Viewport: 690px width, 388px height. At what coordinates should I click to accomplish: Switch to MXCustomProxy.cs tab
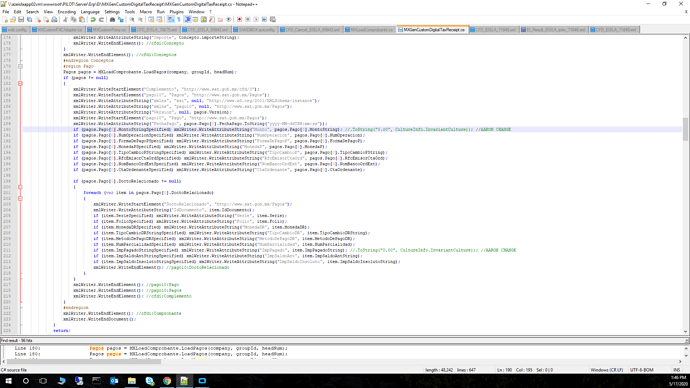tap(107, 29)
